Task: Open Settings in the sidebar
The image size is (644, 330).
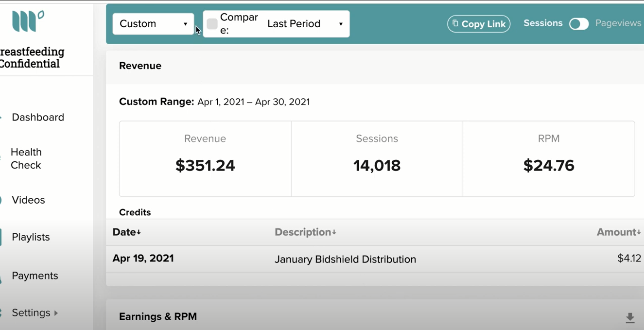Action: [31, 313]
